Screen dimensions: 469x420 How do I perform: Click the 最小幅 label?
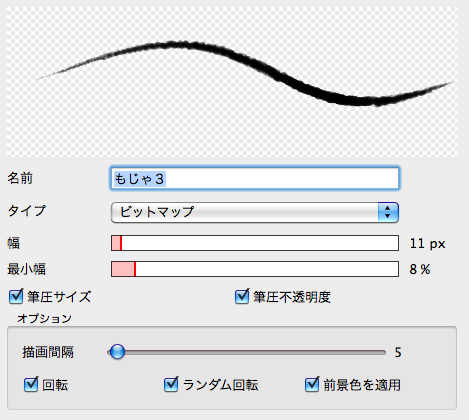click(x=27, y=269)
